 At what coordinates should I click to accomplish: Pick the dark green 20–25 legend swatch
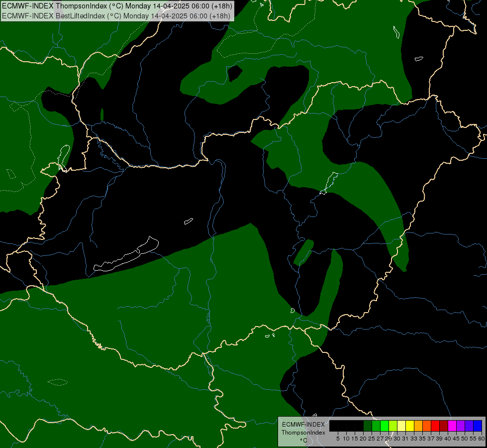coord(368,426)
